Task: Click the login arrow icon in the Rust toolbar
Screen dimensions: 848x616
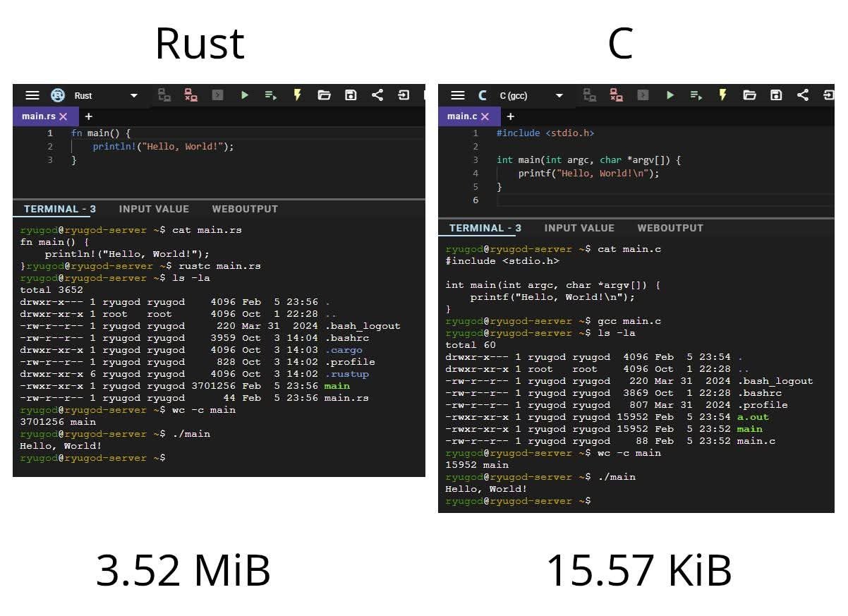Action: click(x=404, y=95)
